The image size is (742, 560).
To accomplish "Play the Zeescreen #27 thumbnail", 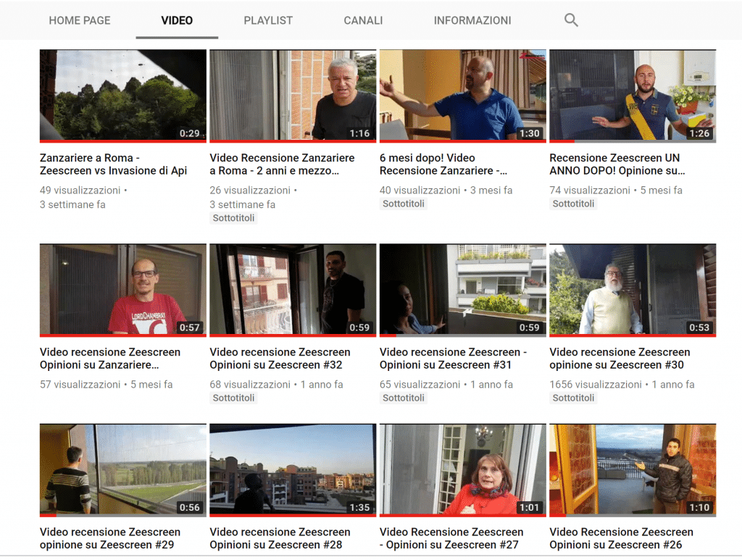I will (463, 470).
